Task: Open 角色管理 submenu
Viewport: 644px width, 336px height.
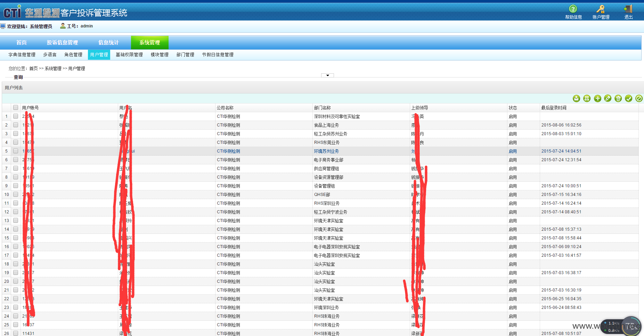Action: click(73, 55)
